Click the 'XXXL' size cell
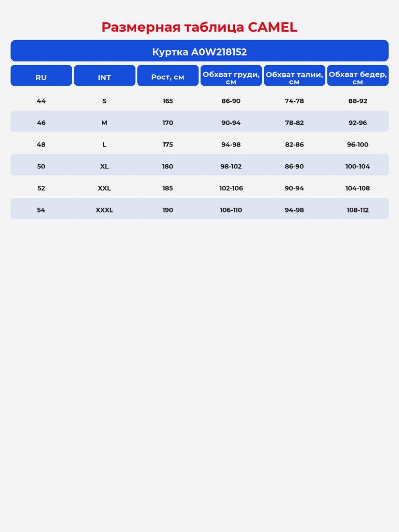Viewport: 399px width, 532px height. [x=104, y=210]
